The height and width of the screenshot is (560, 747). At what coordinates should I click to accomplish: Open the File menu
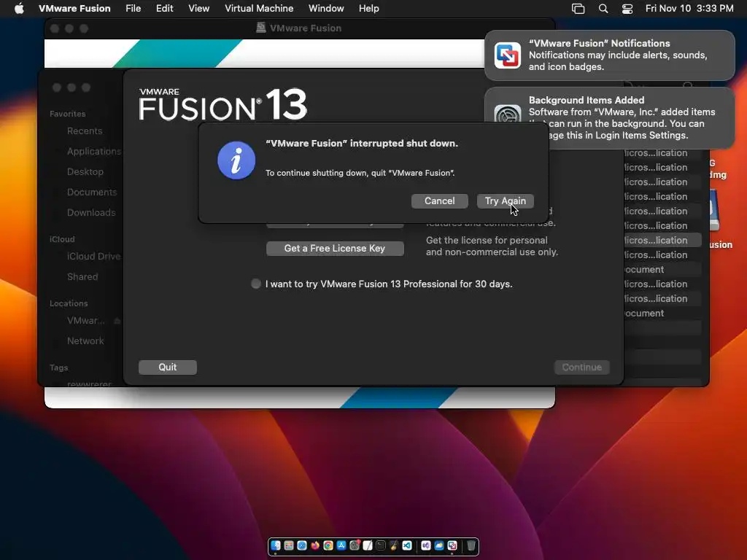pyautogui.click(x=133, y=8)
